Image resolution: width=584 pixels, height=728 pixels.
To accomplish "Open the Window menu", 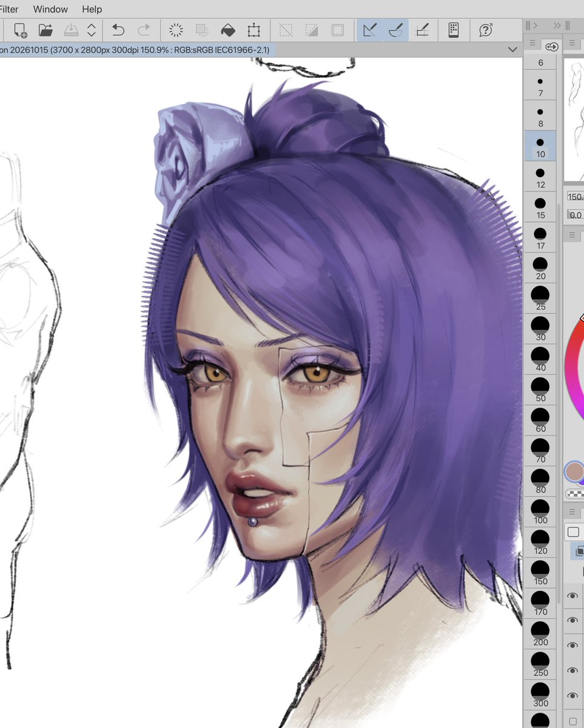I will 50,9.
